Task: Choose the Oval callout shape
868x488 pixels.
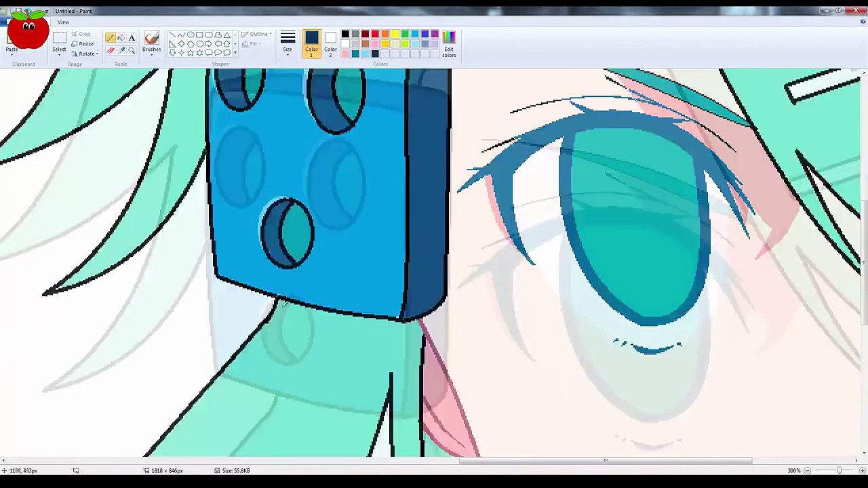Action: point(218,53)
